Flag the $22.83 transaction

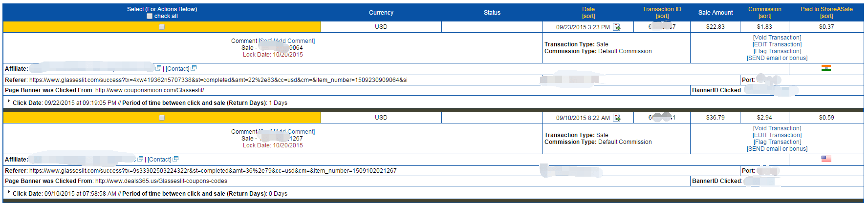coord(777,51)
